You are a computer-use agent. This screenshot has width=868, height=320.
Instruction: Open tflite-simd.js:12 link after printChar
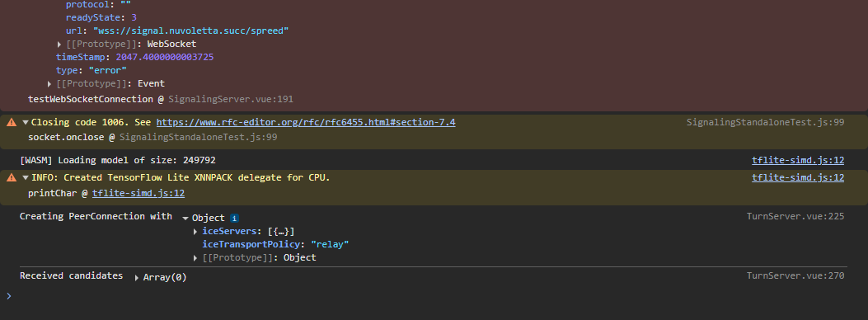[x=138, y=193]
